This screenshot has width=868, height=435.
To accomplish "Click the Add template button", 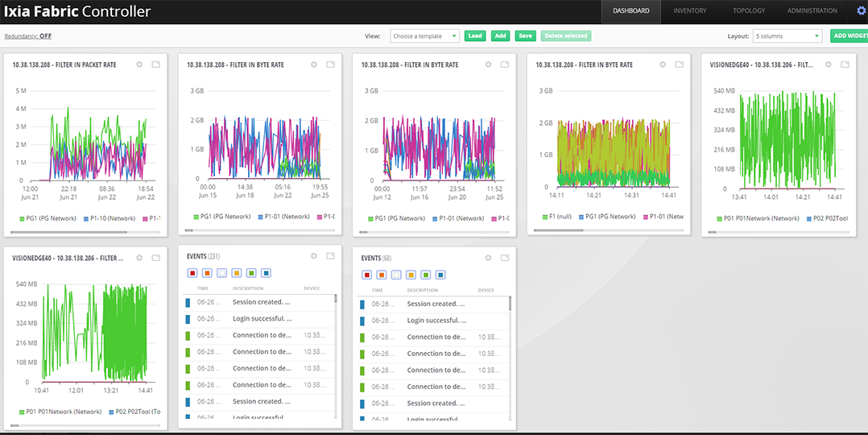I will pyautogui.click(x=501, y=36).
